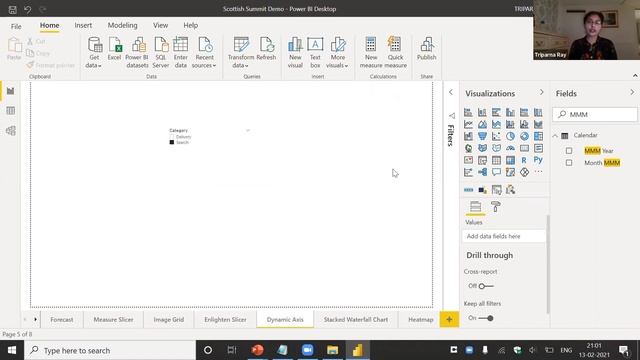Switch to Modeling ribbon tab

[x=122, y=25]
